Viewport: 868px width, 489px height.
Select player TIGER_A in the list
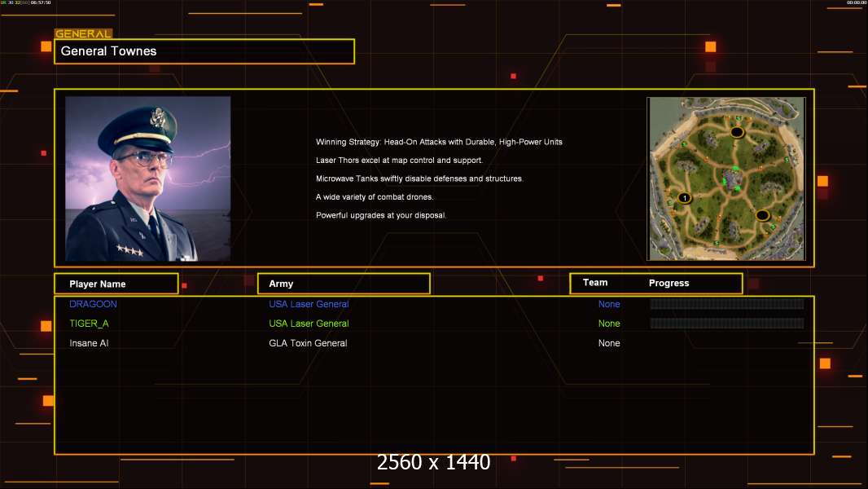[89, 324]
